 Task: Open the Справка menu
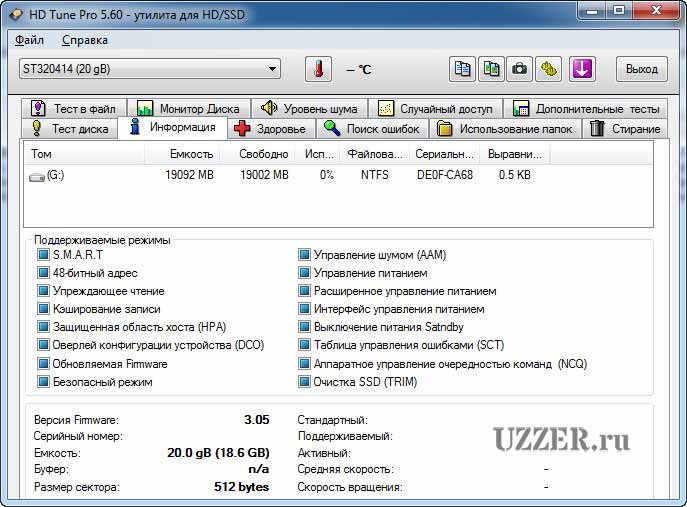click(85, 40)
